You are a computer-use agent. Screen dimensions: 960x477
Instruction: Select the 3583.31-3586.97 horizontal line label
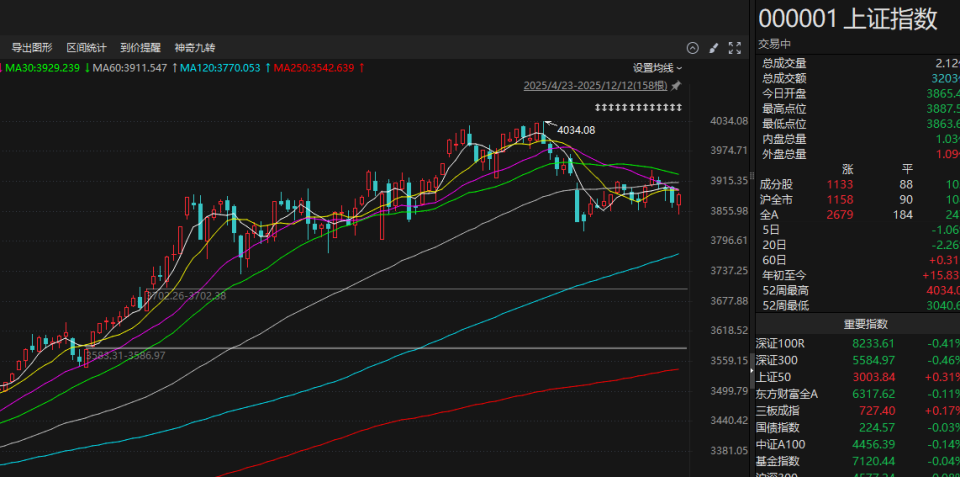click(x=126, y=355)
